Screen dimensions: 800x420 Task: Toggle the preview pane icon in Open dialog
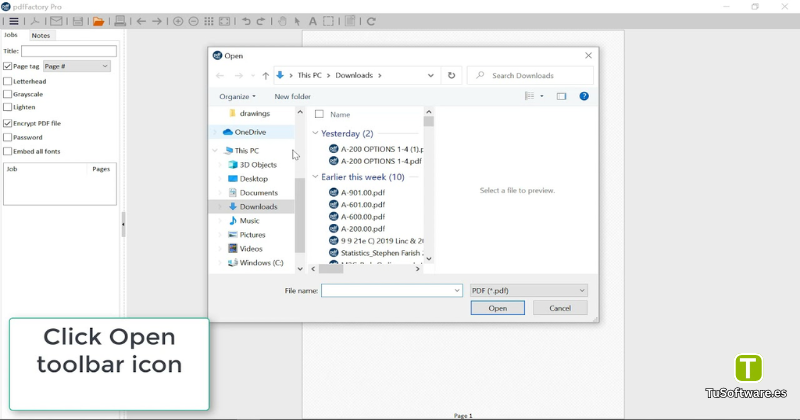(x=561, y=96)
